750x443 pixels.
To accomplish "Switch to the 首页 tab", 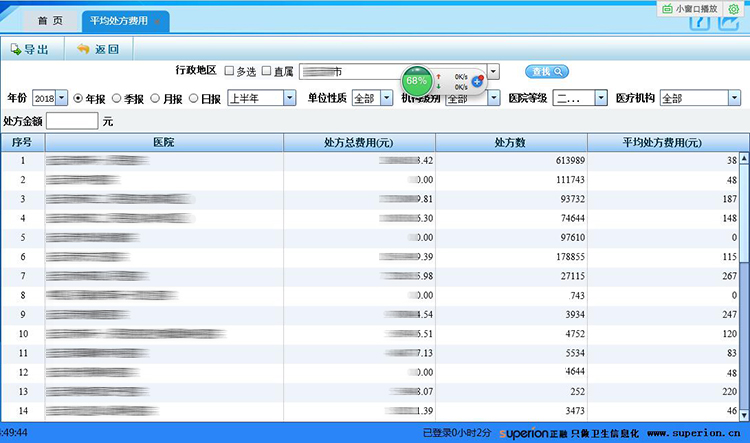I will click(x=50, y=20).
